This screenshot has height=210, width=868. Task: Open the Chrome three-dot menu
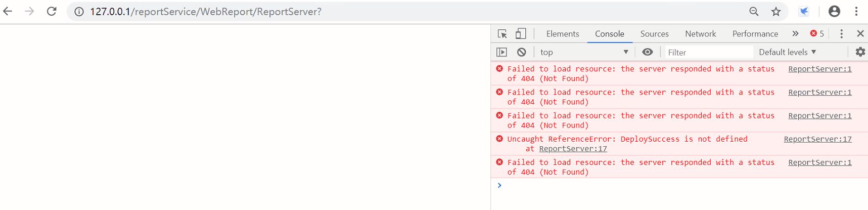(x=856, y=11)
